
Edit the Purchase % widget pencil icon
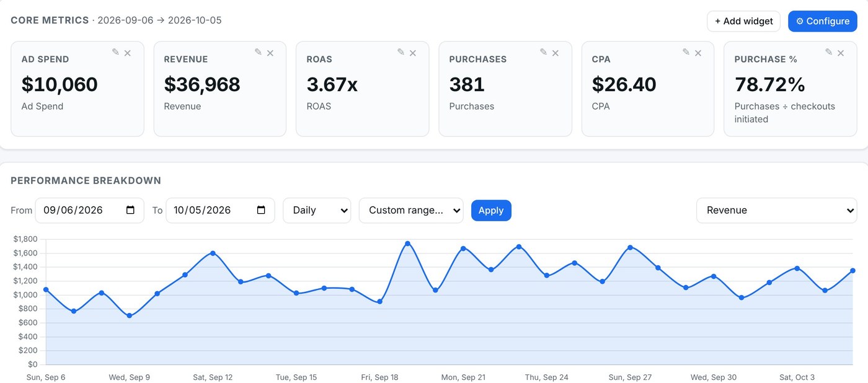click(828, 52)
